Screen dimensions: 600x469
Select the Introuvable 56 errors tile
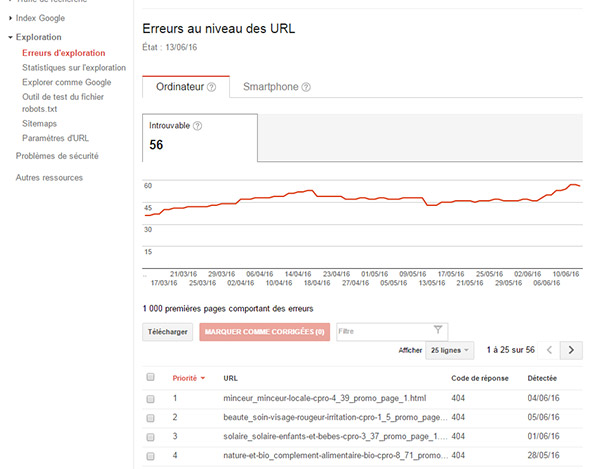pos(200,138)
